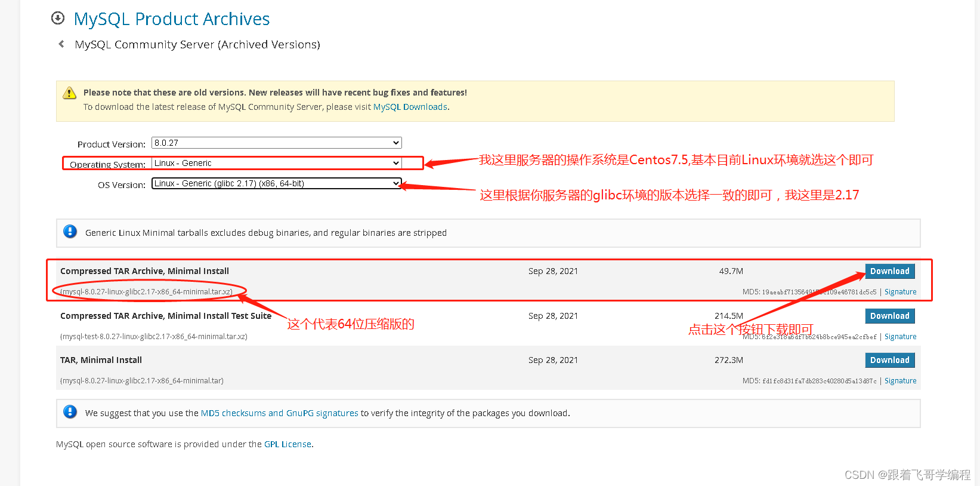Screen dimensions: 980x486
Task: Click the Compressed TAR Archive, Minimal Install title
Action: point(144,271)
